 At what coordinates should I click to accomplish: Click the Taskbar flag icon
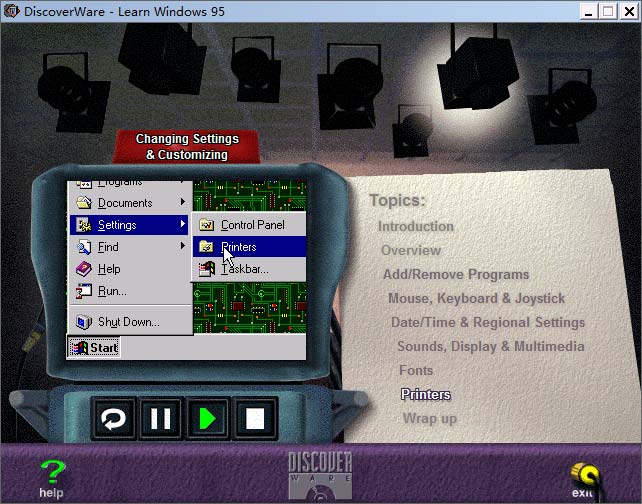(206, 269)
